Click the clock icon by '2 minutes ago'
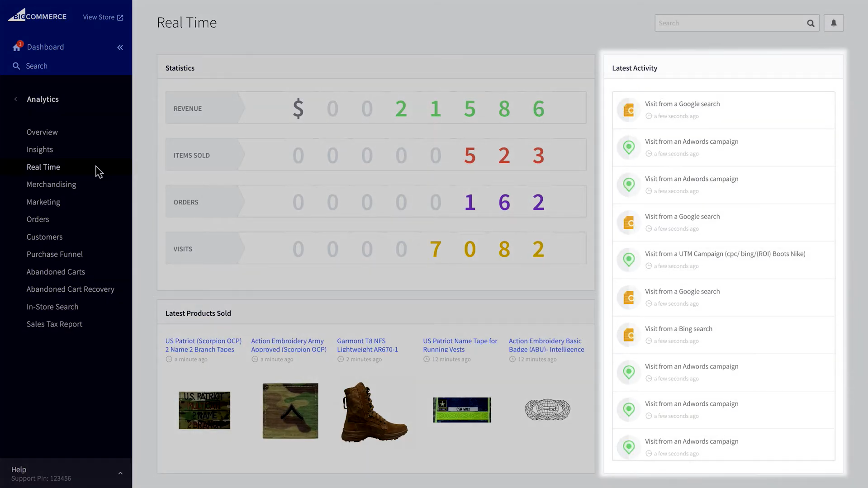The height and width of the screenshot is (488, 868). tap(341, 359)
